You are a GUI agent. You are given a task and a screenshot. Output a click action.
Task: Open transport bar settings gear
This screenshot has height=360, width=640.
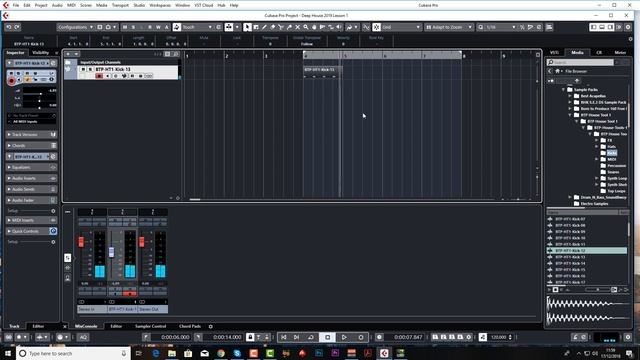click(628, 337)
